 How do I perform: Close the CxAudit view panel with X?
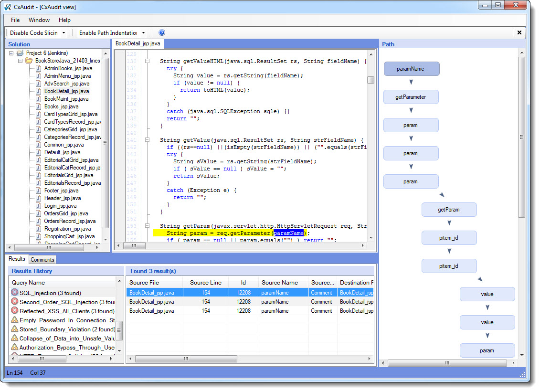pyautogui.click(x=519, y=33)
